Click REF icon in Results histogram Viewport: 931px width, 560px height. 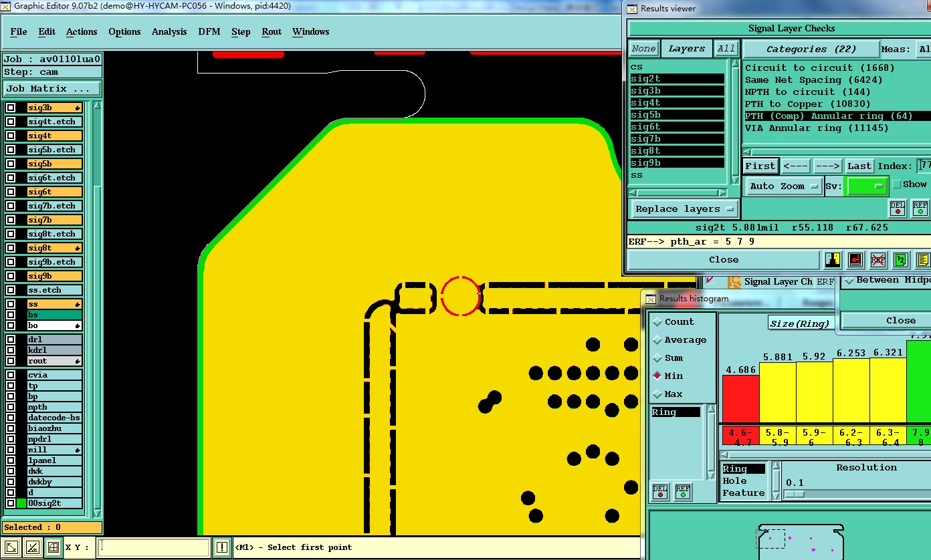pos(682,493)
